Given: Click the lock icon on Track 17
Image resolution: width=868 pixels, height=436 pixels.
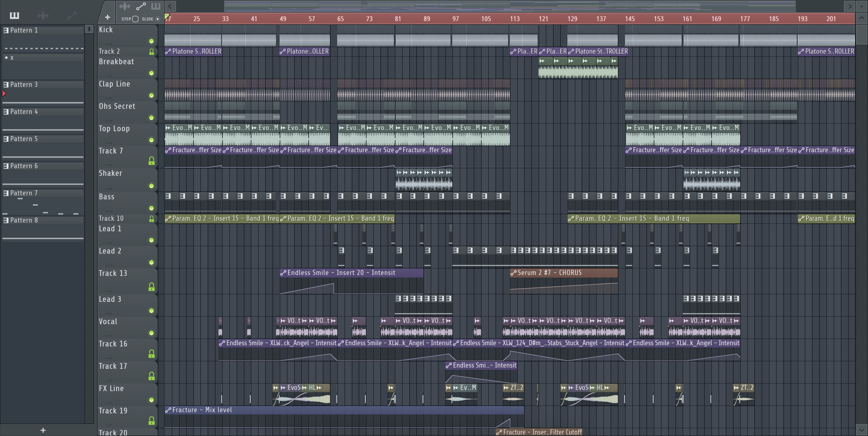Looking at the screenshot, I should [152, 376].
